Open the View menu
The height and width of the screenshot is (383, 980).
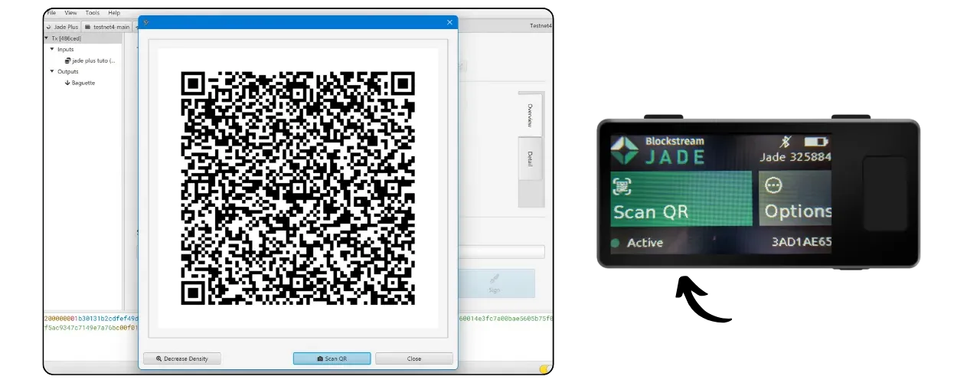(70, 13)
